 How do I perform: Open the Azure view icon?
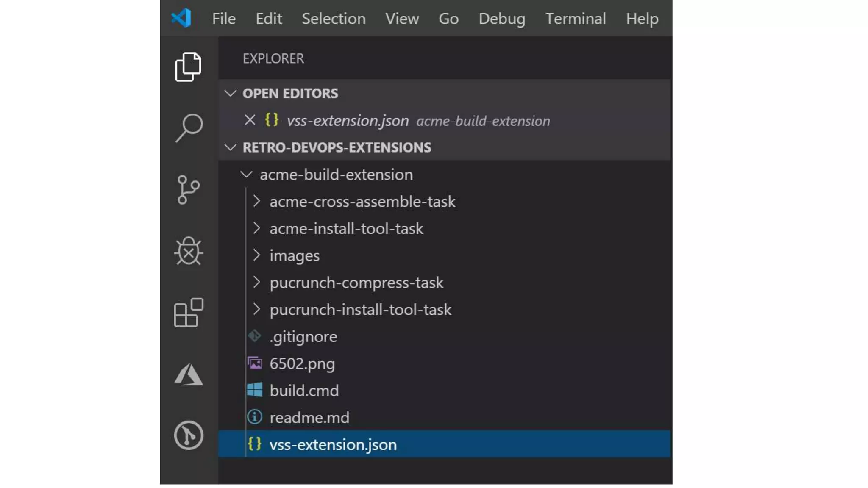point(188,375)
